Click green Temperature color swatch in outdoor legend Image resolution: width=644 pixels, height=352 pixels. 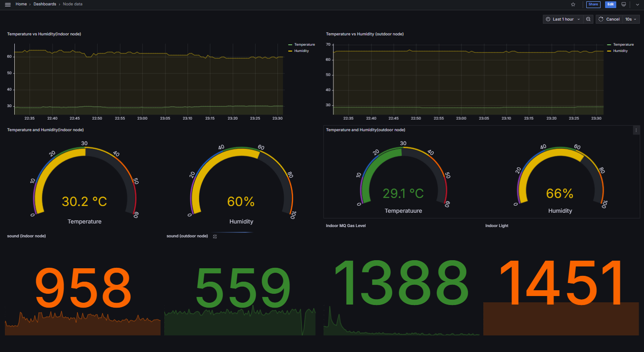click(609, 45)
